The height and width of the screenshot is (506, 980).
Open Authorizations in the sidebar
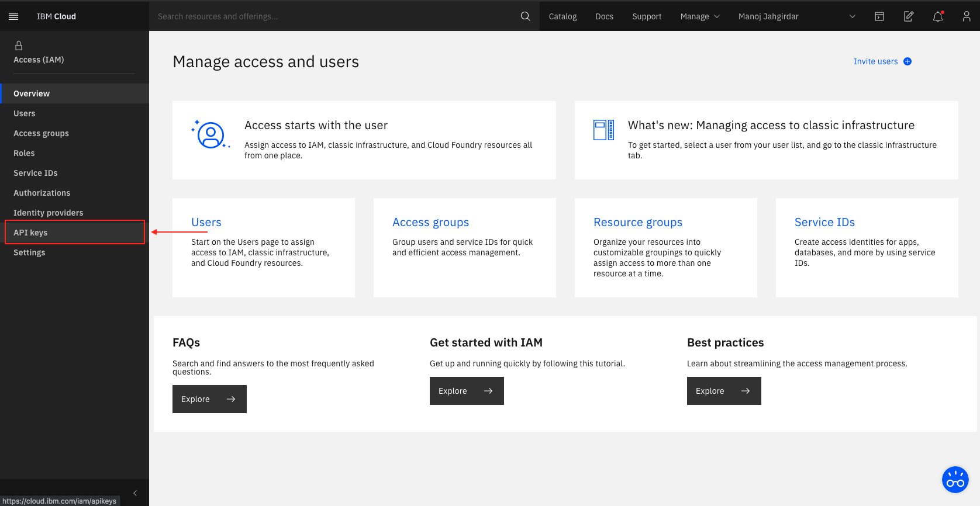click(x=74, y=193)
